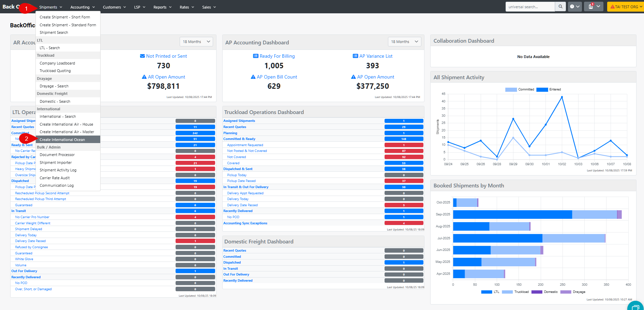Toggle the Entered series in chart legend
Image resolution: width=644 pixels, height=310 pixels.
point(542,89)
